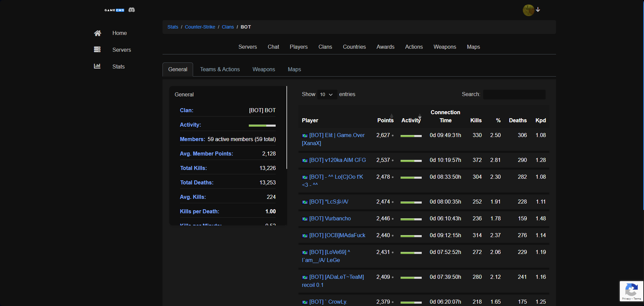644x306 pixels.
Task: Open player [BOT] Vurbancho
Action: (330, 219)
